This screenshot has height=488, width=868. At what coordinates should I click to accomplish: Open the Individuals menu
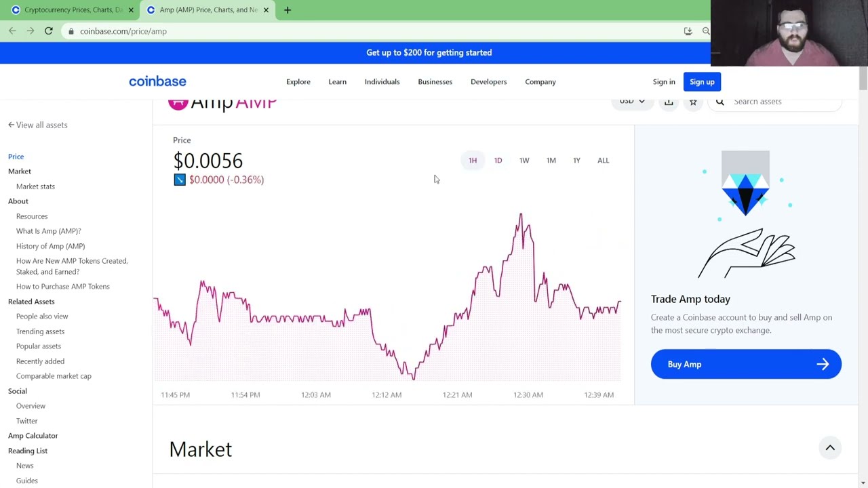click(x=382, y=82)
